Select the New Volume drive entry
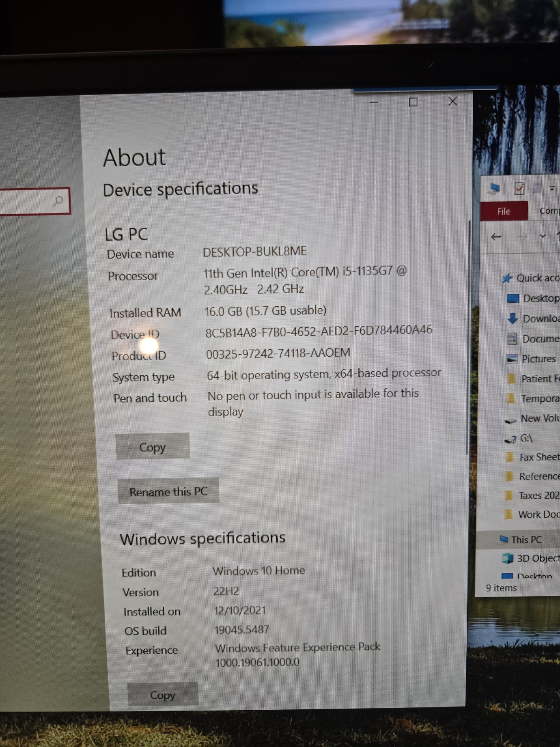 click(532, 418)
